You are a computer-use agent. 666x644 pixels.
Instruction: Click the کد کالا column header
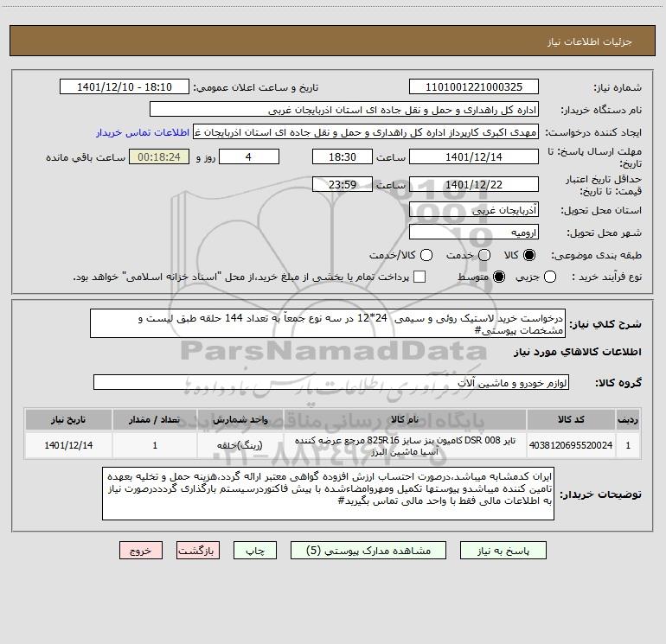571,420
